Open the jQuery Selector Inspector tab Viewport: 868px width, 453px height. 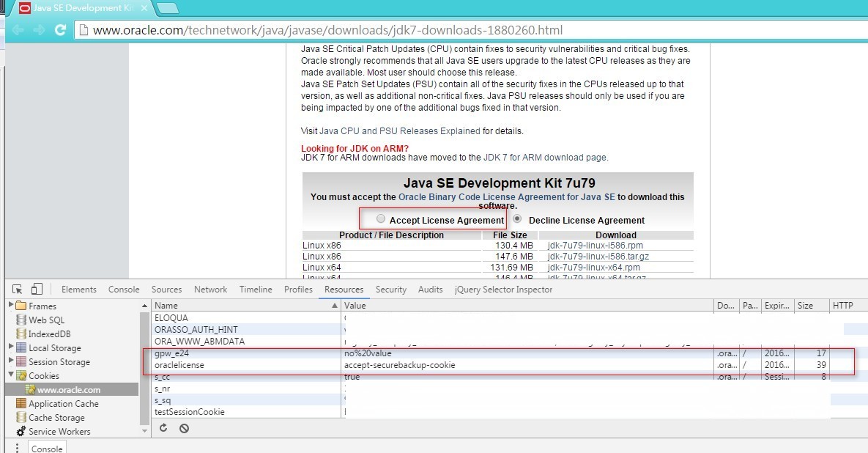tap(503, 289)
